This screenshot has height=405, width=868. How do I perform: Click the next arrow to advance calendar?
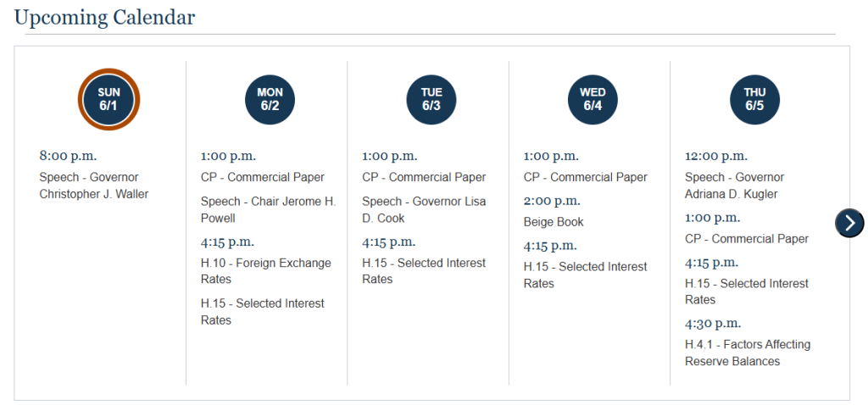tap(849, 223)
